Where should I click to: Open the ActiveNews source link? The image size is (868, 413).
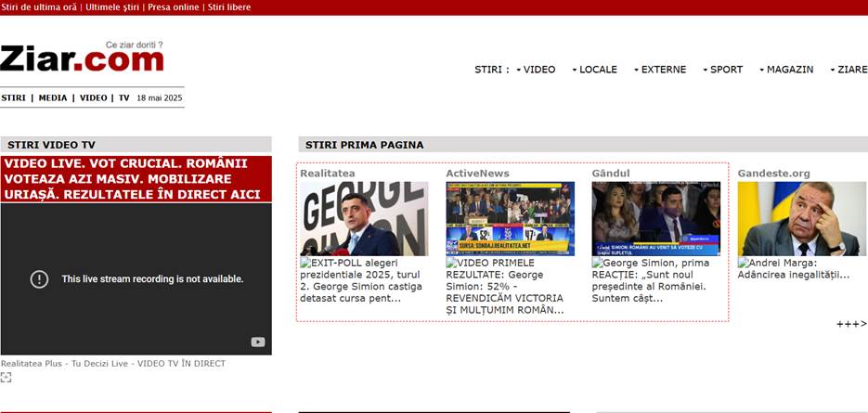tap(478, 174)
